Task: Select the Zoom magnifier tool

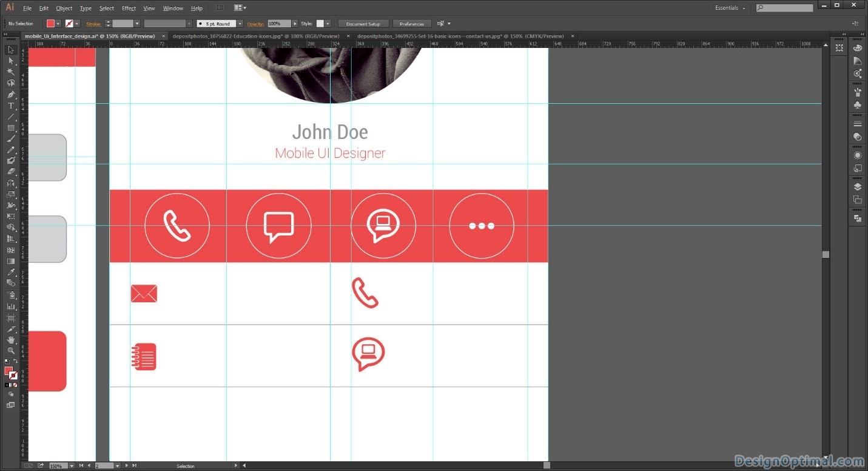Action: (10, 351)
